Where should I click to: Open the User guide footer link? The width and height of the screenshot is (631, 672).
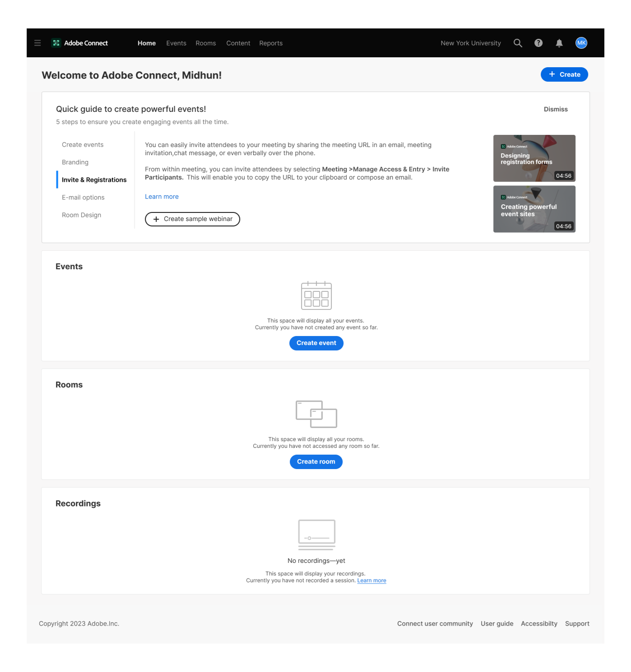pyautogui.click(x=497, y=624)
